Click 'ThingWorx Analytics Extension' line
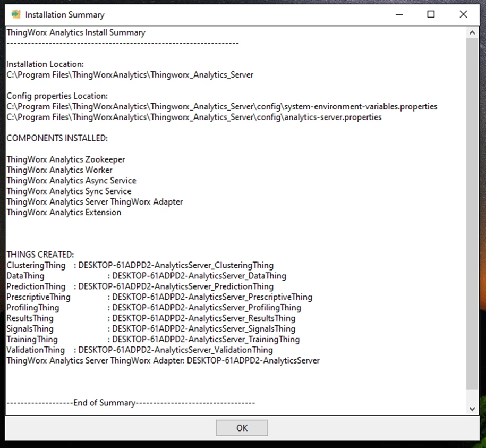Viewport: 486px width, 448px height. 64,213
